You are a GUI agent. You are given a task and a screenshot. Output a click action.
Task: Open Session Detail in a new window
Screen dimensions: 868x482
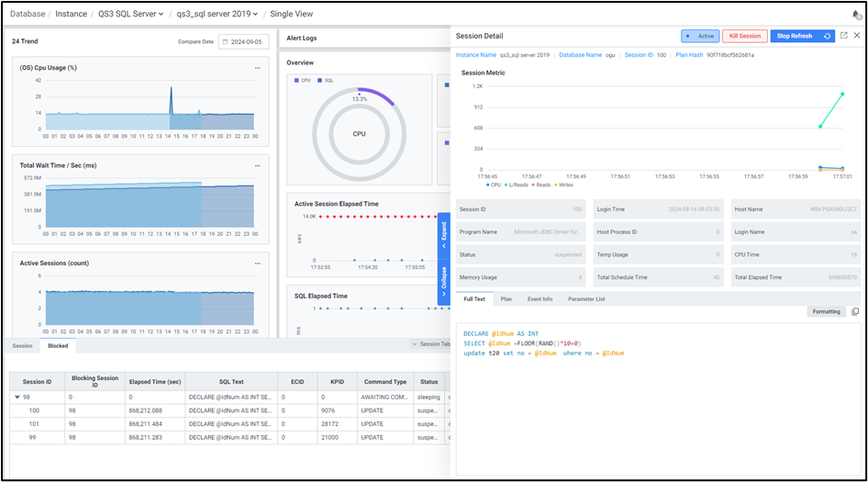tap(843, 36)
